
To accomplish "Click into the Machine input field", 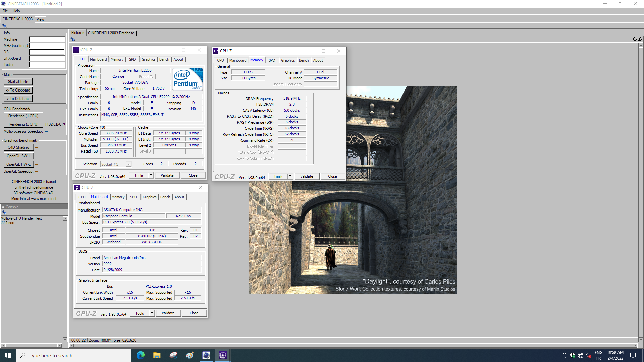I will click(x=47, y=39).
